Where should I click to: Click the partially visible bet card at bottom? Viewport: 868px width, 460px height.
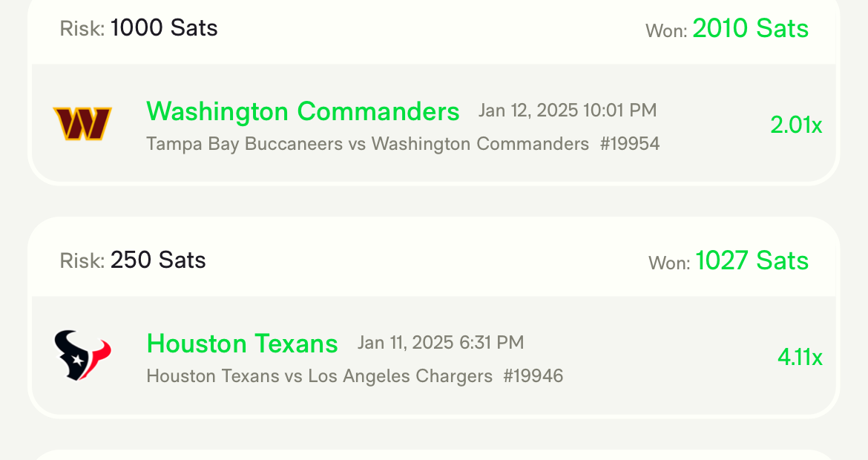pyautogui.click(x=434, y=454)
